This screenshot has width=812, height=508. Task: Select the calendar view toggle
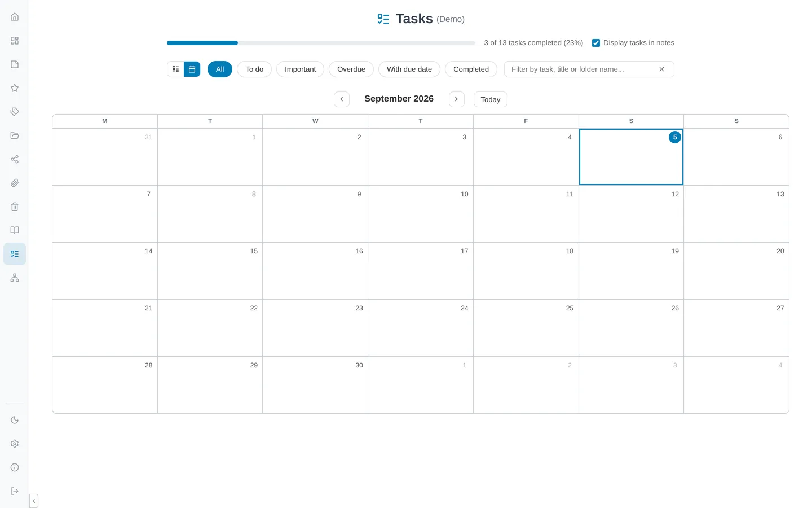tap(192, 69)
